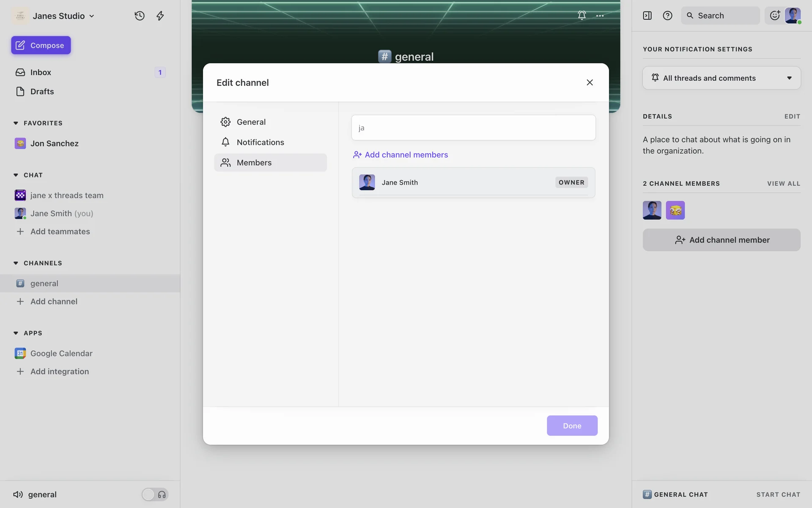This screenshot has height=508, width=812.
Task: Click the channel notification bell icon
Action: [x=582, y=15]
